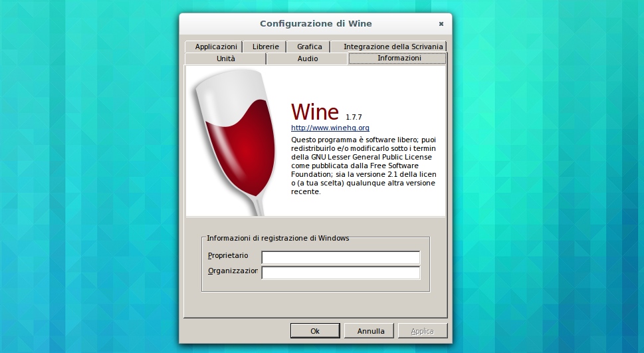Open the winehq.org link
Image resolution: width=644 pixels, height=353 pixels.
[x=330, y=128]
